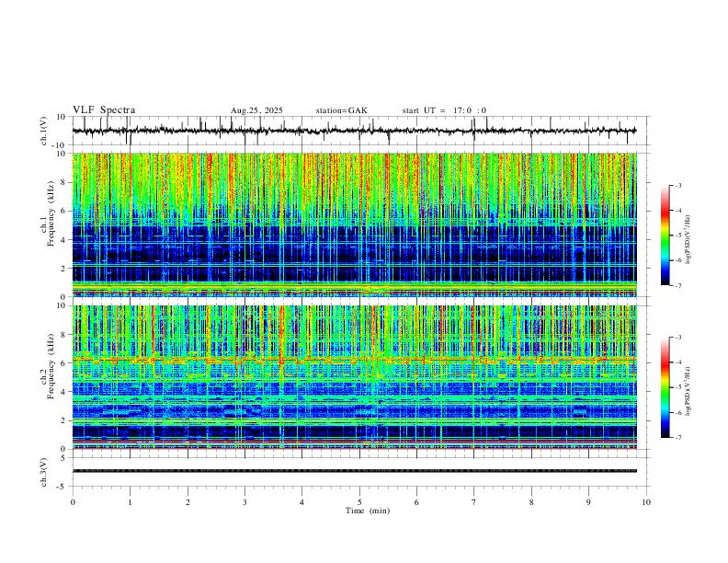Click the "-7" label on ch.1 color bar

[677, 285]
